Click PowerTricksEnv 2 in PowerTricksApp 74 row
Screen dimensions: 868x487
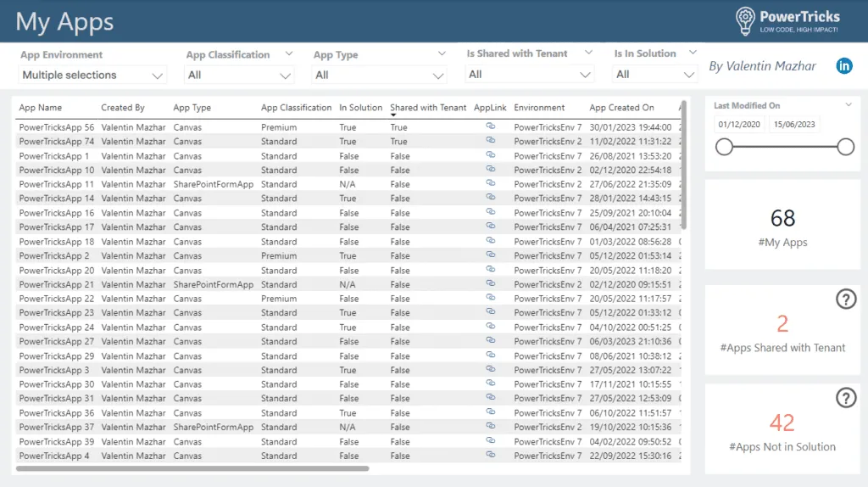click(548, 142)
